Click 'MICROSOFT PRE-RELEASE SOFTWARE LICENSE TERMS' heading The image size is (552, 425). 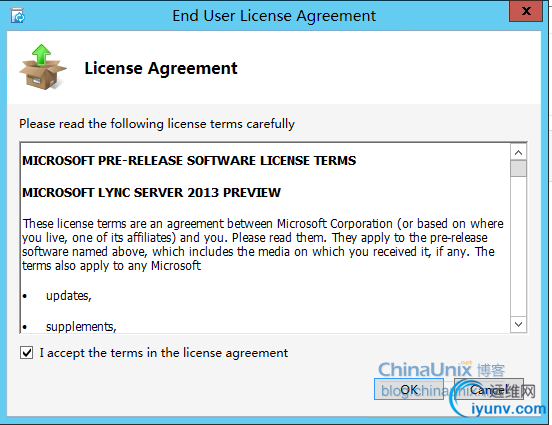pos(189,161)
